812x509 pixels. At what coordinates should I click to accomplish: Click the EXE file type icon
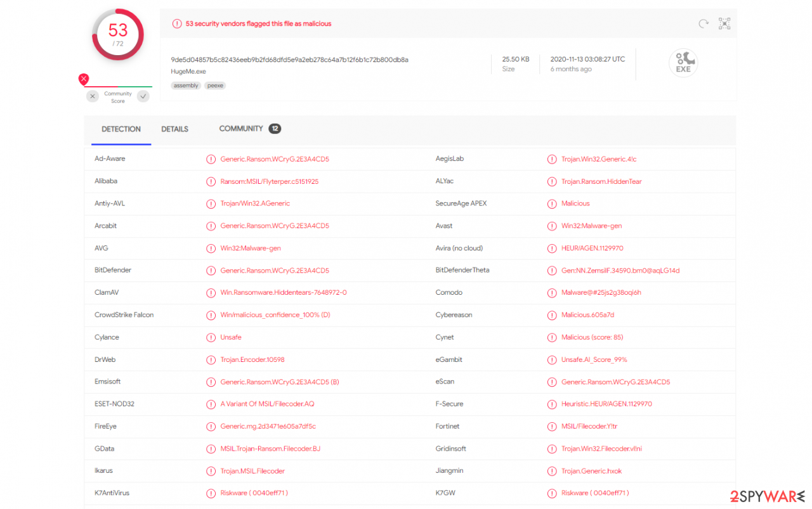coord(683,63)
